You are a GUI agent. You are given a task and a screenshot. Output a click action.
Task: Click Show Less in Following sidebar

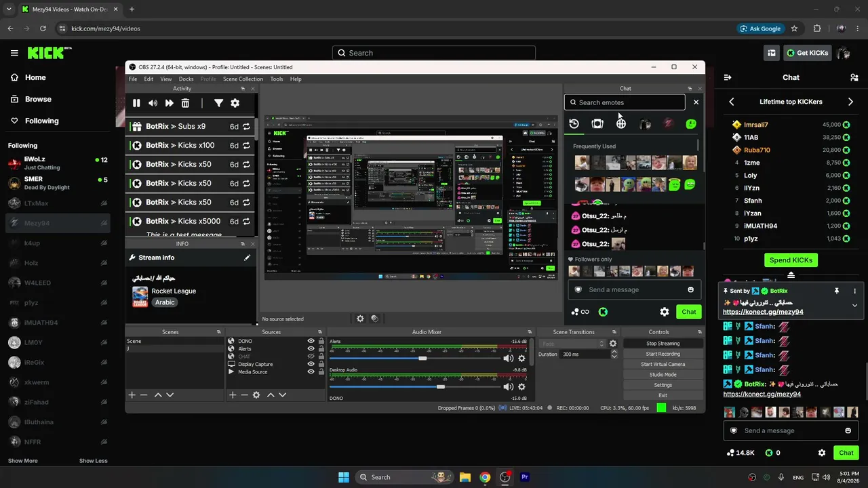(93, 461)
